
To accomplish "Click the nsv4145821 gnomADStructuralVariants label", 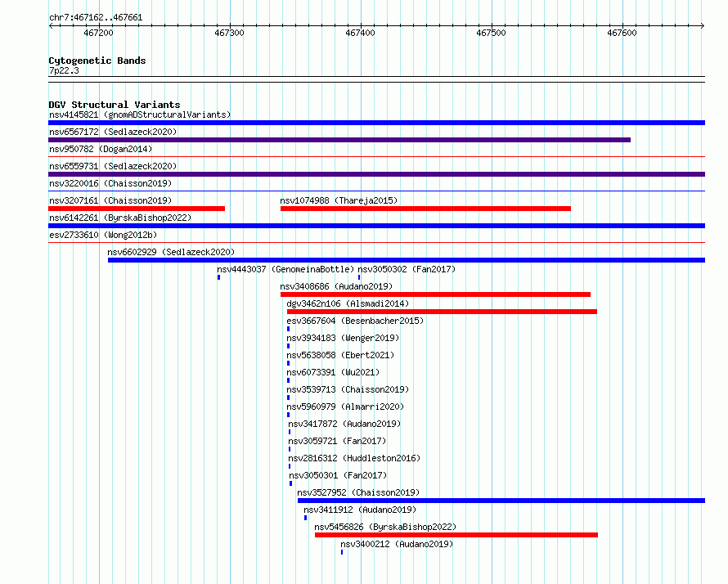I will (x=140, y=115).
